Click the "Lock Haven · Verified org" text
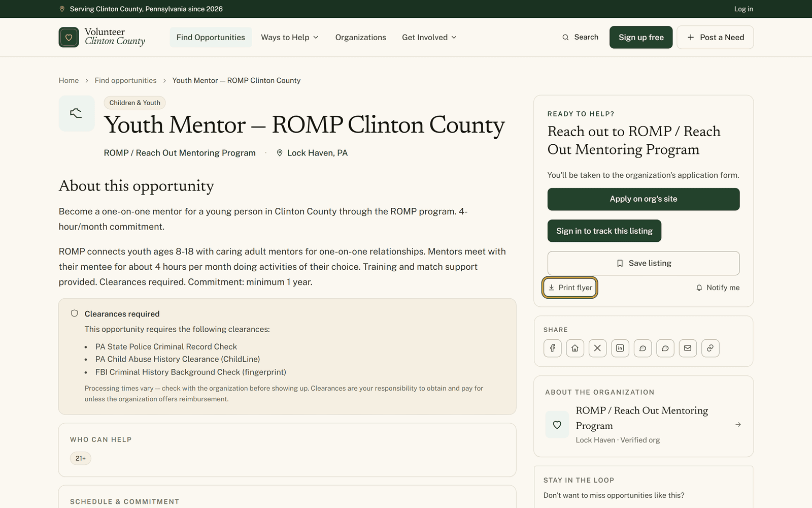The height and width of the screenshot is (508, 812). pyautogui.click(x=618, y=440)
